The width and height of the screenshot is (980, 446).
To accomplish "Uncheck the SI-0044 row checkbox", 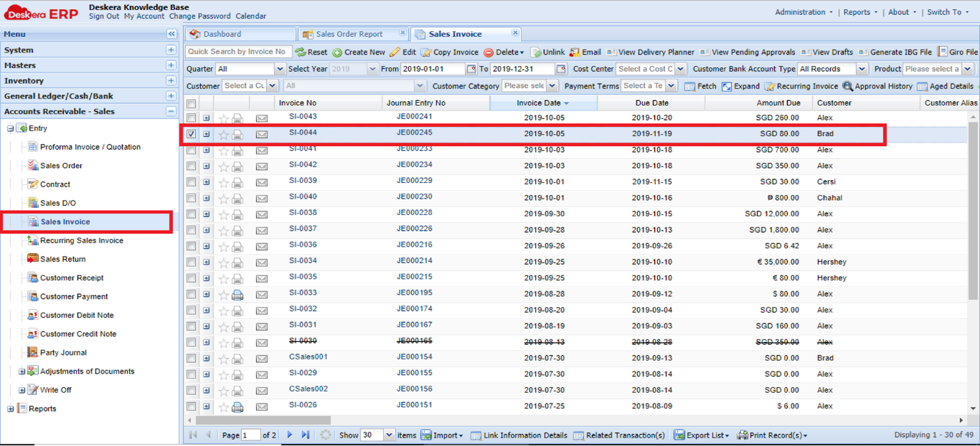I will click(192, 133).
